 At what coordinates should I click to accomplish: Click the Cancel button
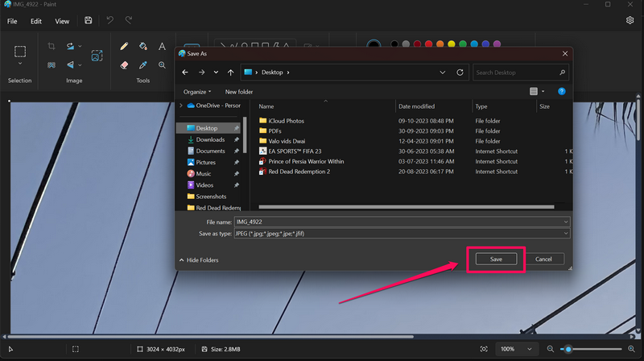tap(543, 259)
